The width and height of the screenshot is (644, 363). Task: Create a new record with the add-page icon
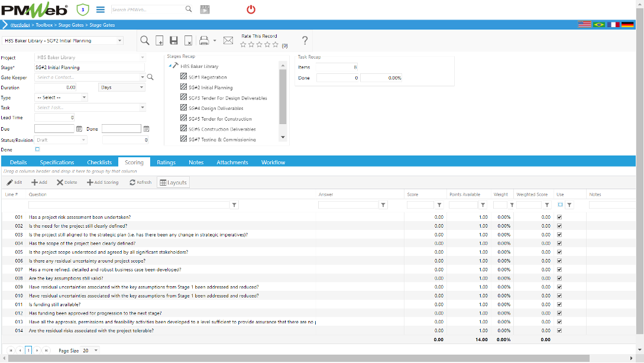159,40
